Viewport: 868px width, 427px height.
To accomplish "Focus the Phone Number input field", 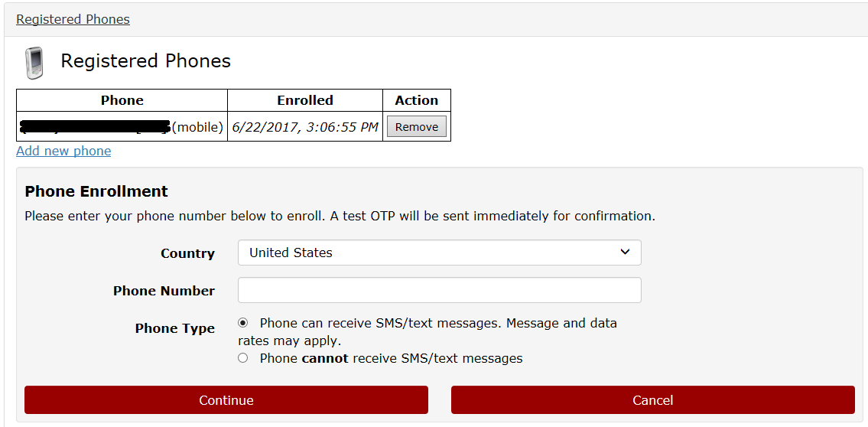I will 440,290.
